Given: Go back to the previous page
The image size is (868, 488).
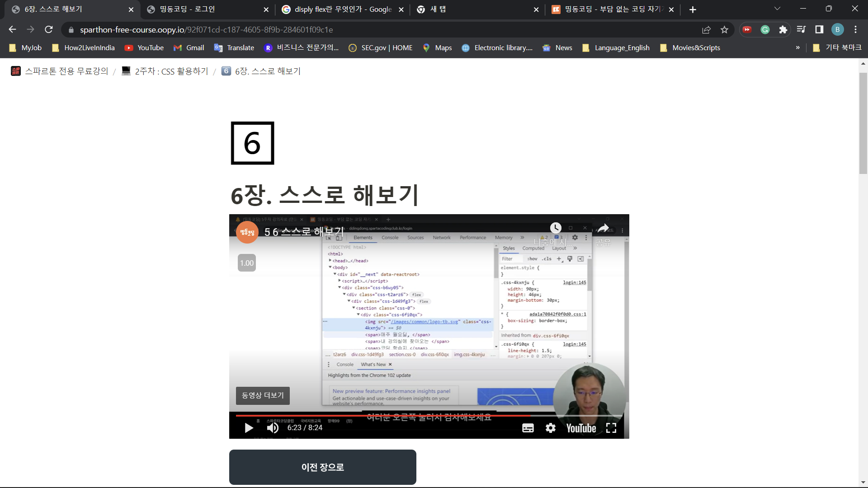Looking at the screenshot, I should point(12,29).
